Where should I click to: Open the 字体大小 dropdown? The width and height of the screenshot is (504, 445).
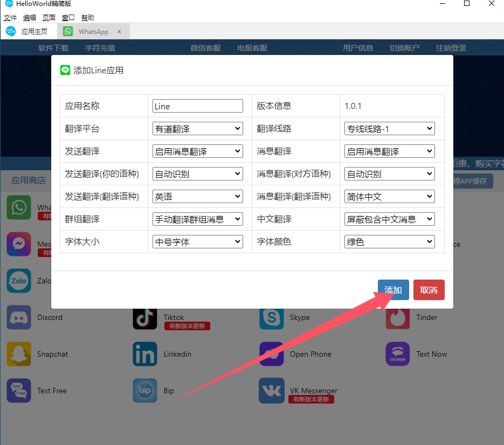(x=198, y=241)
